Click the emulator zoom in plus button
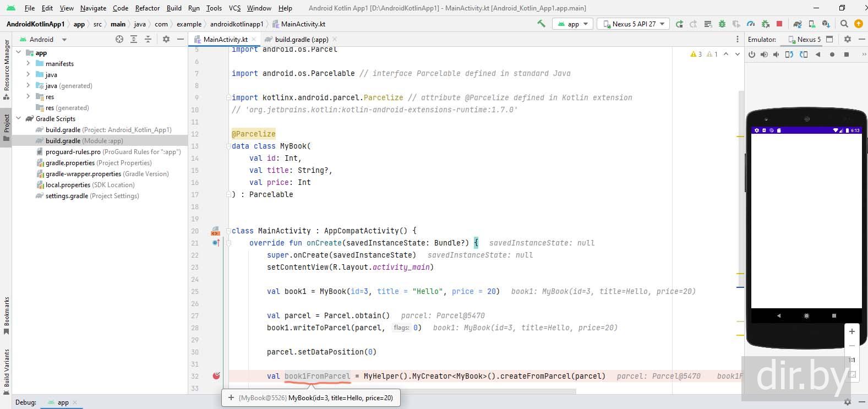Screen dimensions: 868x409 [851, 331]
